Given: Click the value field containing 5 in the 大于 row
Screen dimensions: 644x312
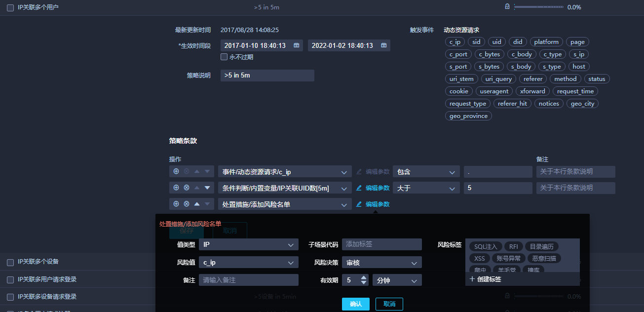Looking at the screenshot, I should (x=498, y=188).
